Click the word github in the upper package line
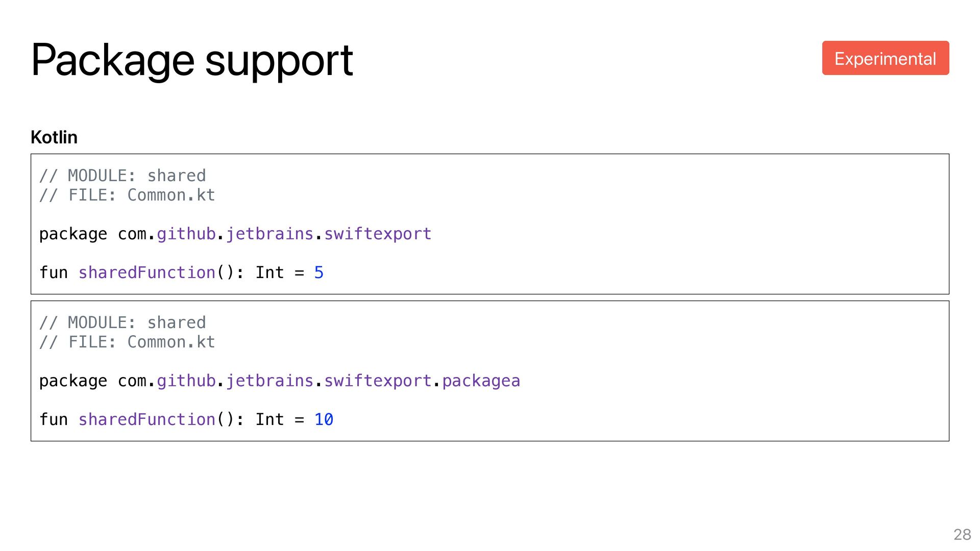The height and width of the screenshot is (551, 980). click(x=186, y=234)
